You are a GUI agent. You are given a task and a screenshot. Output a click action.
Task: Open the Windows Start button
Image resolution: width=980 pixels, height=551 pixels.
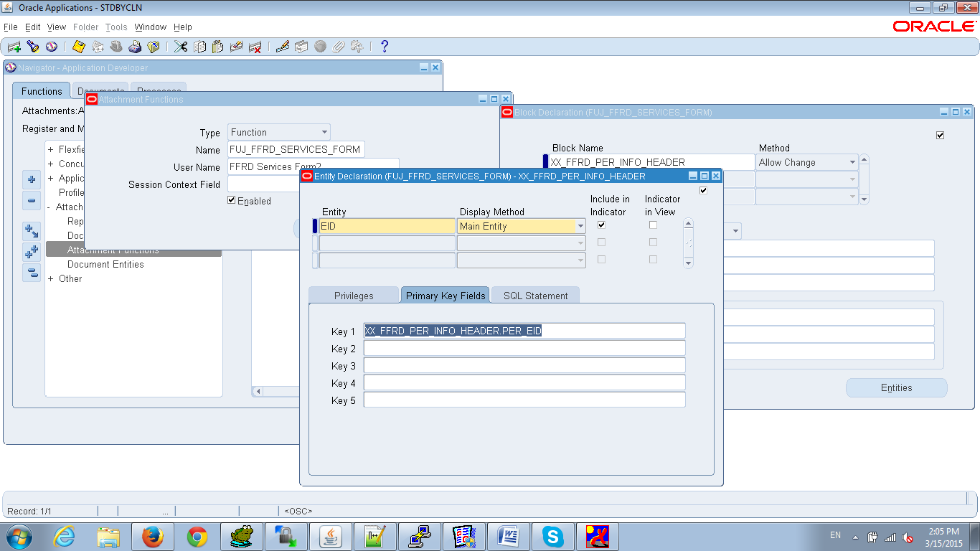tap(19, 537)
